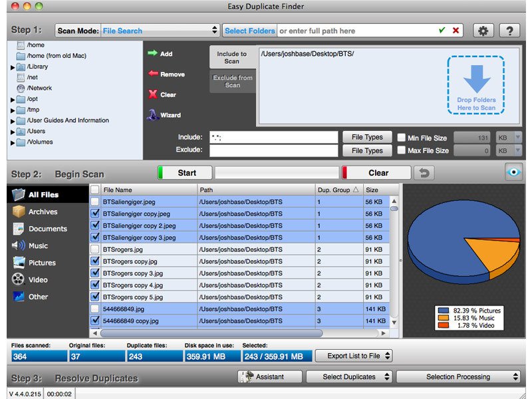The width and height of the screenshot is (532, 399).
Task: Expand the /Volumes folder
Action: [13, 143]
